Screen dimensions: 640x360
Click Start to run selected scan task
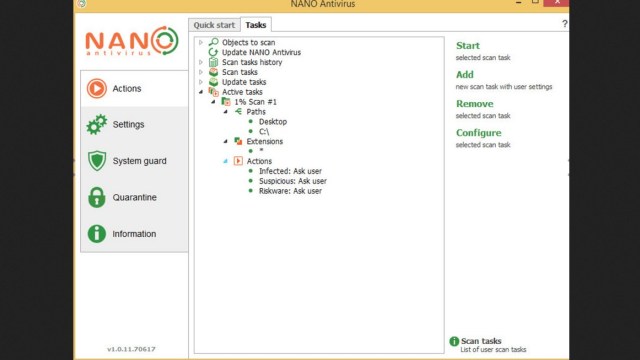point(468,45)
